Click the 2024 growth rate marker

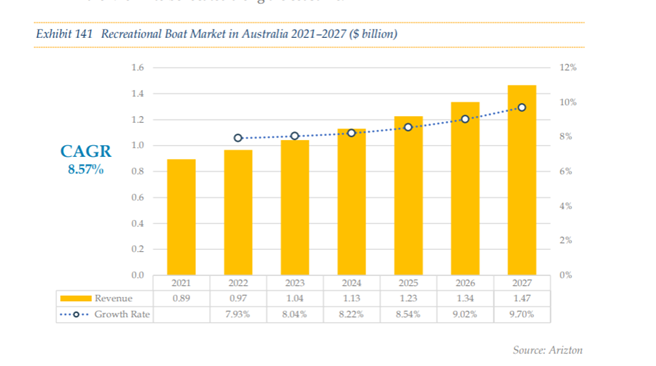pyautogui.click(x=351, y=133)
